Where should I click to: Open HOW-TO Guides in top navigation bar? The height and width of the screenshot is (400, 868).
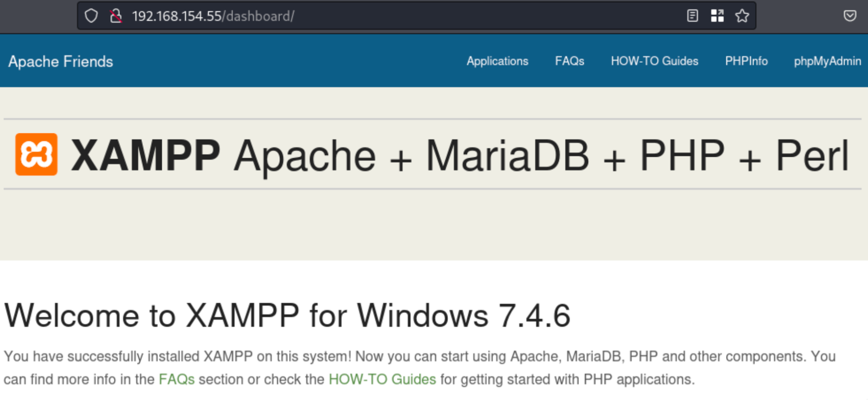pyautogui.click(x=654, y=61)
